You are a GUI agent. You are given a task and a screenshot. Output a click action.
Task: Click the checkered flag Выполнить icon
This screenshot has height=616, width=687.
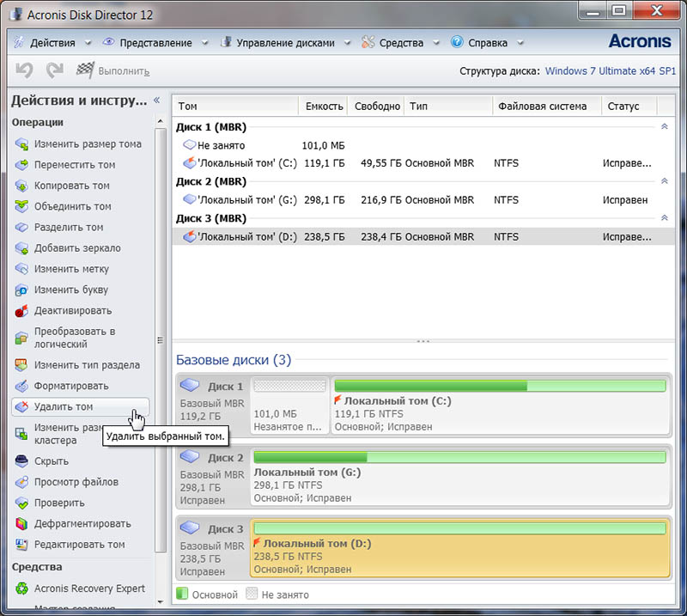click(85, 70)
